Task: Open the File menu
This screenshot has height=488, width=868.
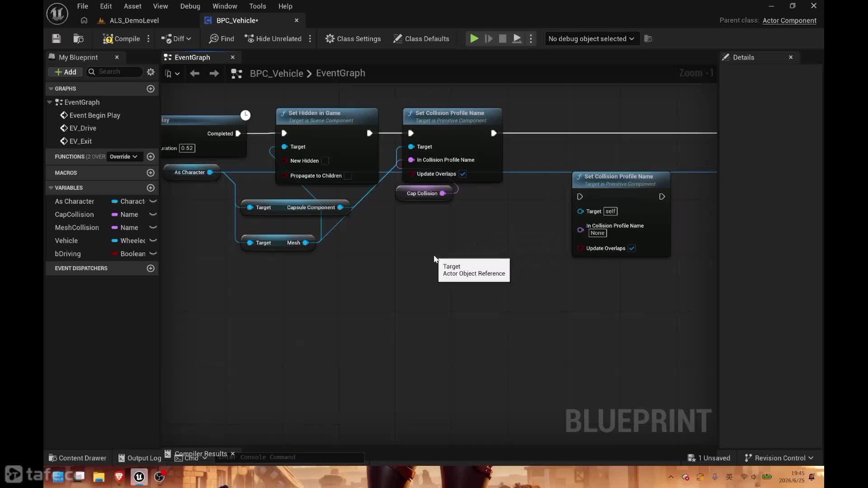Action: pos(83,6)
